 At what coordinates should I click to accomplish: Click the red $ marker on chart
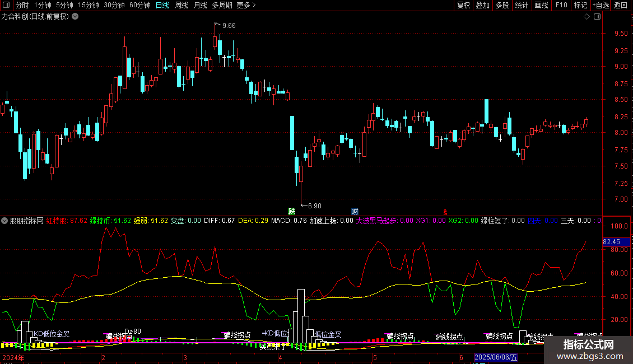(x=445, y=212)
